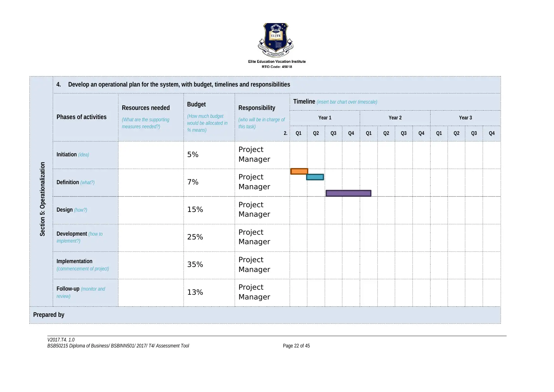This screenshot has width=554, height=392.
Task: Select the blue Gantt bar in Year 1 Q2
Action: (315, 177)
